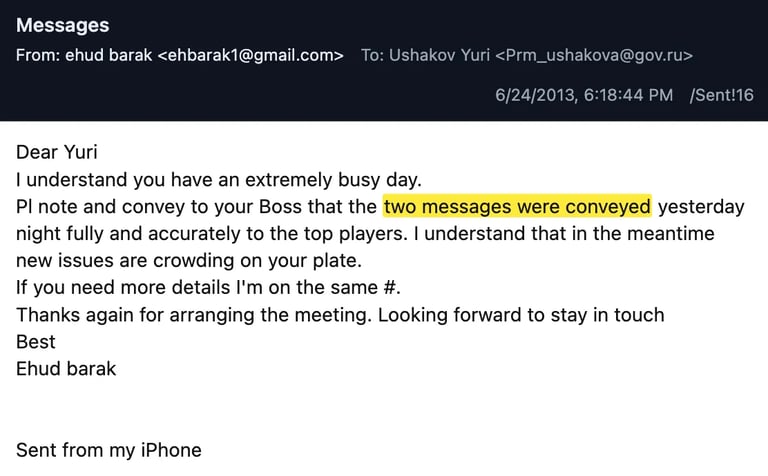Click the 'Dear Yuri' greeting
The image size is (768, 476).
[x=57, y=153]
